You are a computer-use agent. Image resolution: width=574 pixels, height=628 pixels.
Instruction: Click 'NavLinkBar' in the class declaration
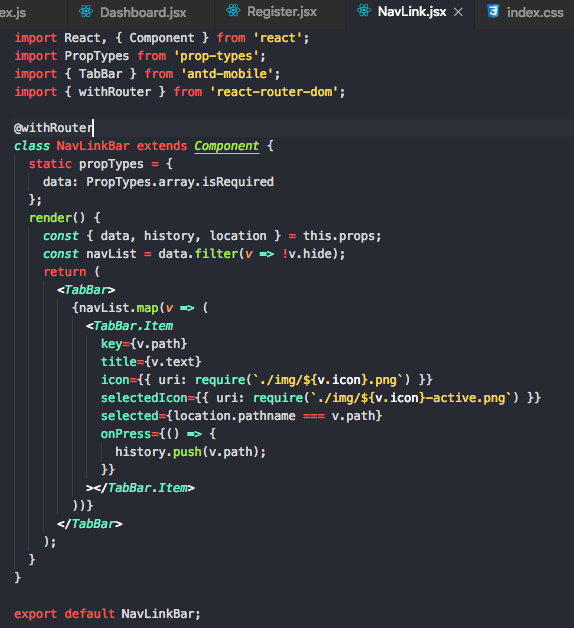[x=93, y=146]
